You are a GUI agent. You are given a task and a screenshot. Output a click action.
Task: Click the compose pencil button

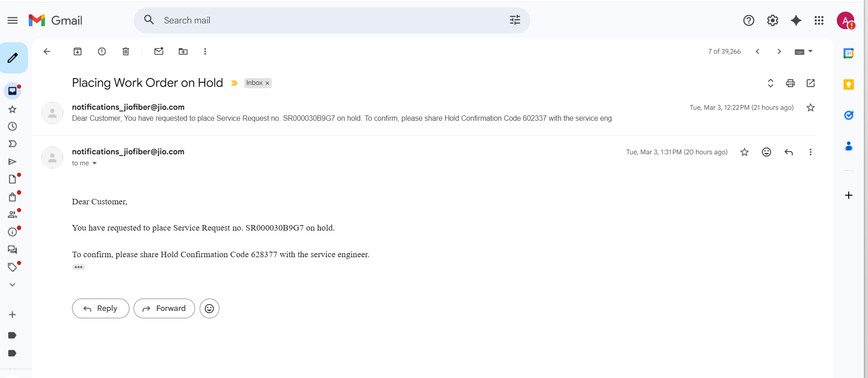pyautogui.click(x=13, y=58)
